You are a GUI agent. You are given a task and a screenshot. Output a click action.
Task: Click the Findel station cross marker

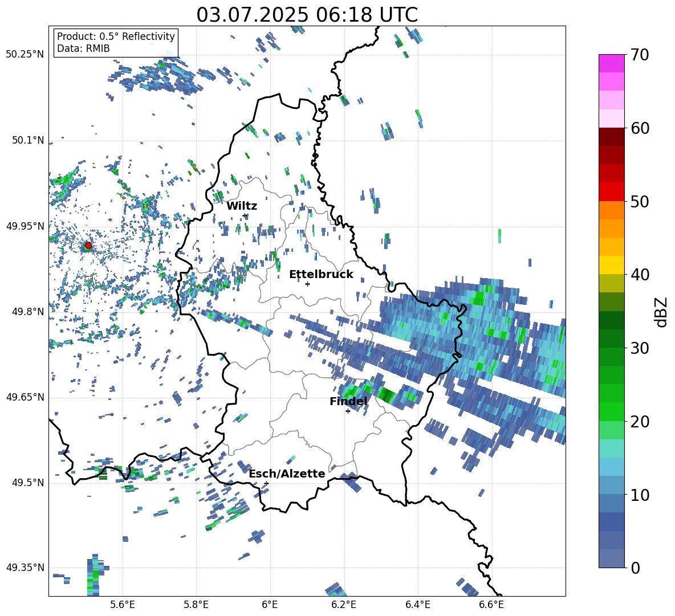pos(348,411)
